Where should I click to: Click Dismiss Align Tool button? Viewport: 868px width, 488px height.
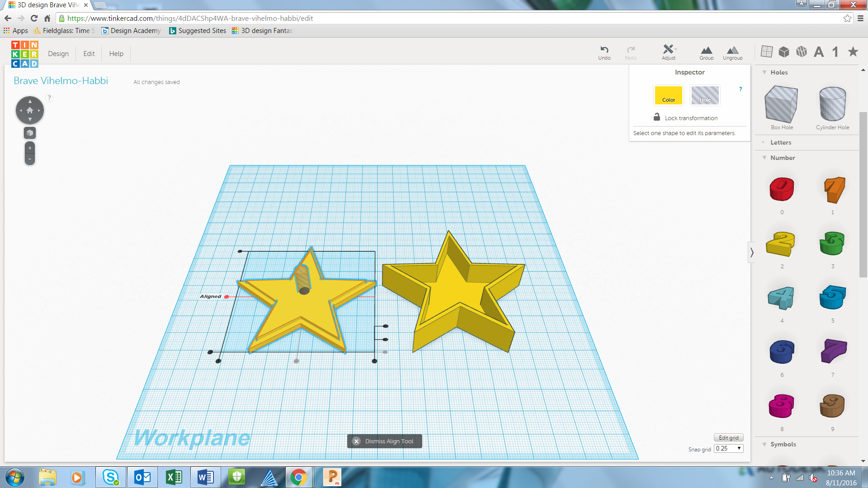[x=384, y=441]
